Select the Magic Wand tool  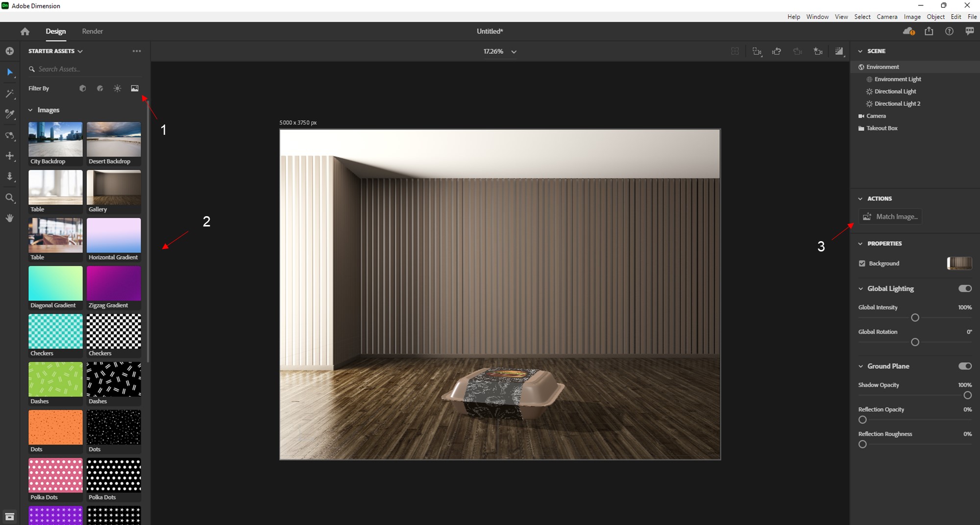point(10,94)
